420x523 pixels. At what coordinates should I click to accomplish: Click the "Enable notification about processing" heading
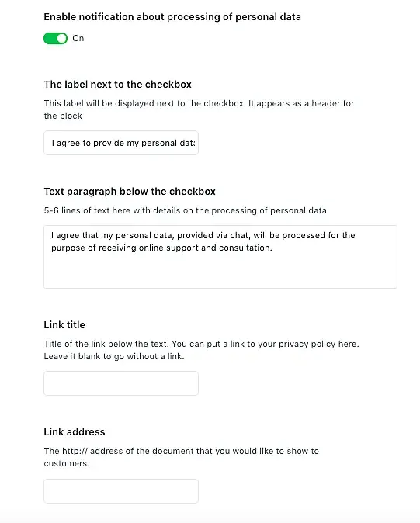click(172, 17)
